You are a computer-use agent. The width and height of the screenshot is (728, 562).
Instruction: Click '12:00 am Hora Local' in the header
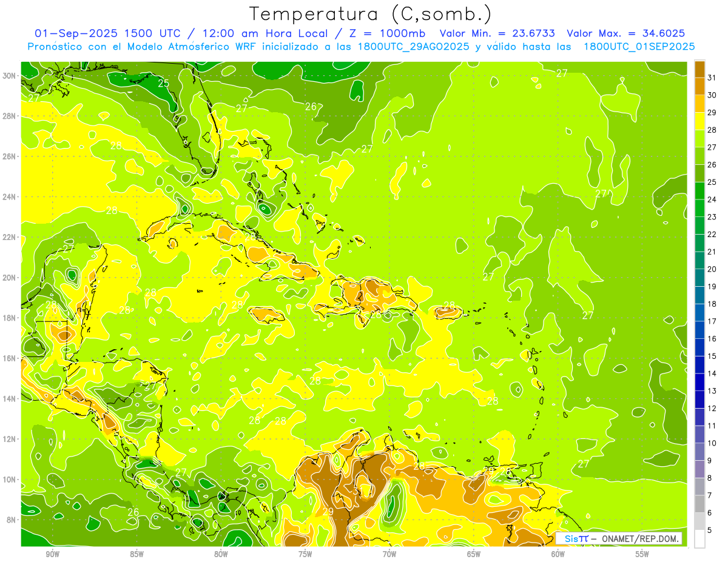(x=264, y=33)
